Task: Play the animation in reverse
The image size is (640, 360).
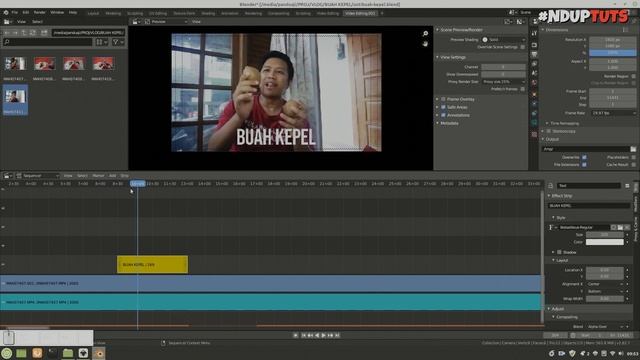Action: click(x=317, y=335)
